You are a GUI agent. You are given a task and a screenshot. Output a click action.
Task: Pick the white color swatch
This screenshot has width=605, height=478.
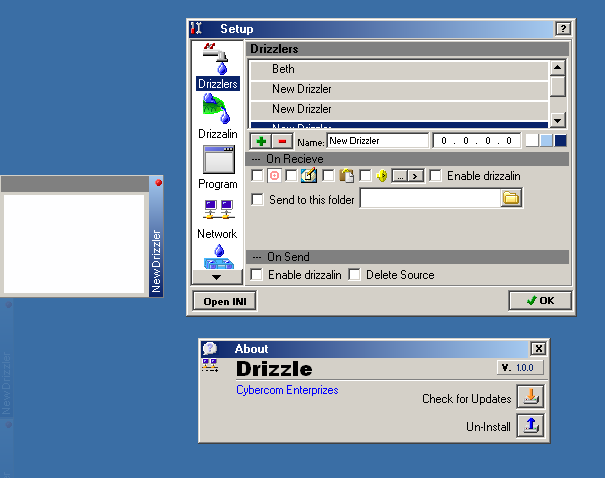pyautogui.click(x=532, y=140)
